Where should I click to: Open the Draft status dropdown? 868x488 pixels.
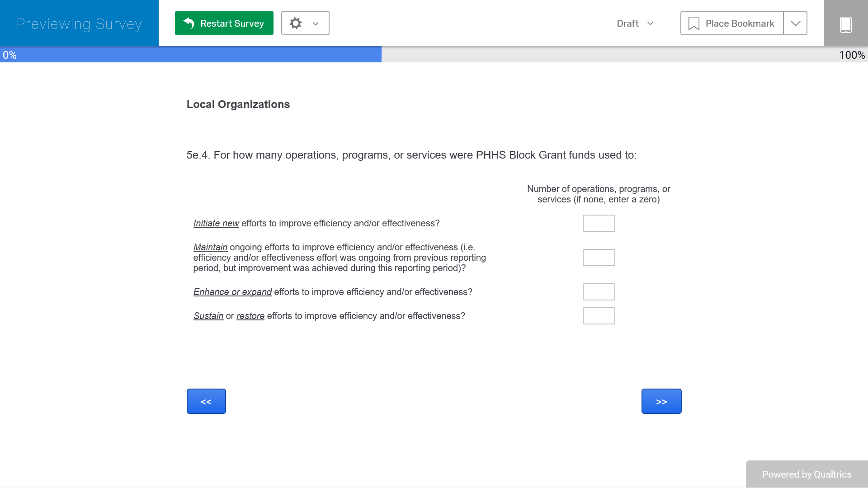coord(635,23)
